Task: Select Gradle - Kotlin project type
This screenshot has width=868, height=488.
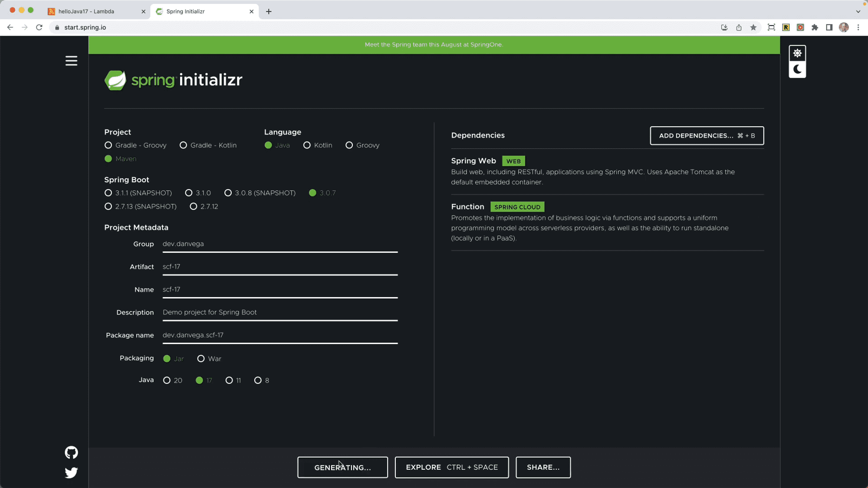Action: [183, 145]
